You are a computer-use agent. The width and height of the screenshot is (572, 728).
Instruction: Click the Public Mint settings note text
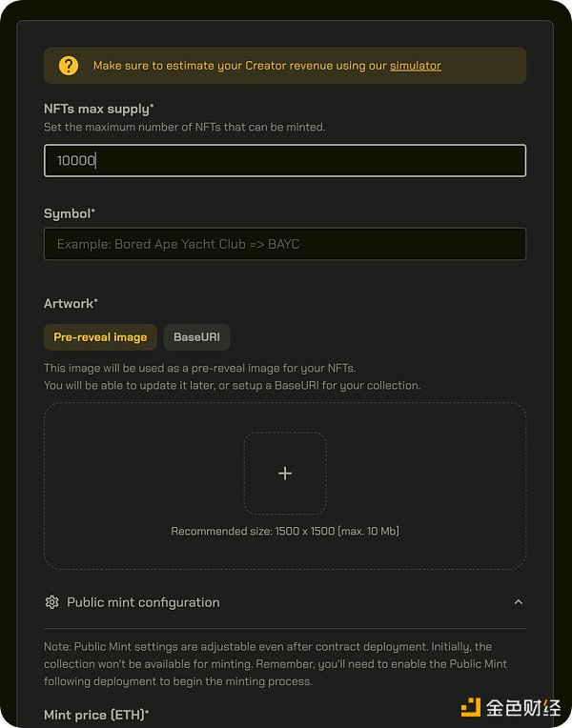276,663
